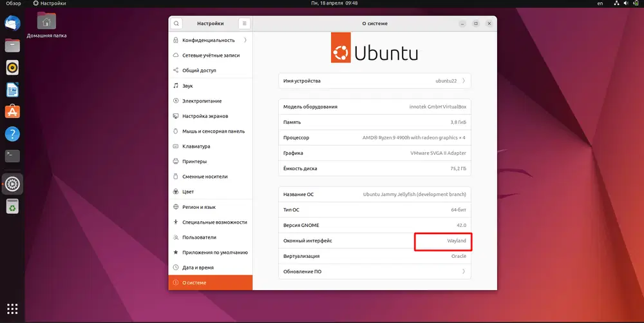
Task: Click the printer icon for Принтеры
Action: (176, 161)
